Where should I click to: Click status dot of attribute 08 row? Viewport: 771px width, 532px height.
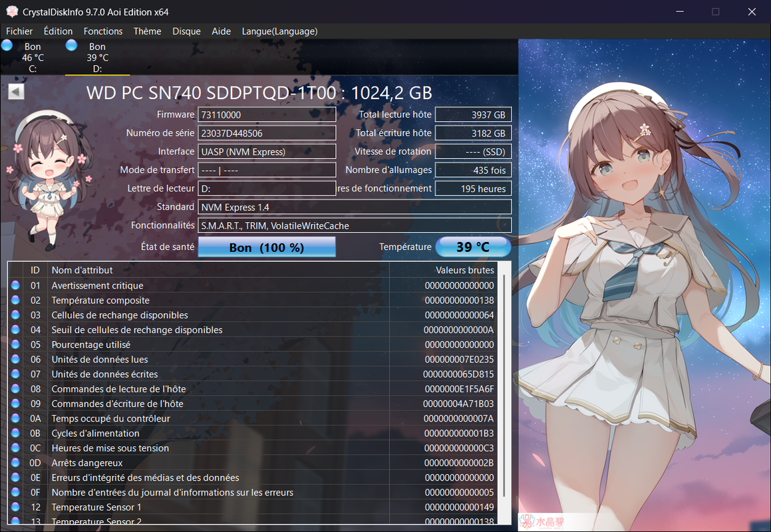pyautogui.click(x=15, y=388)
